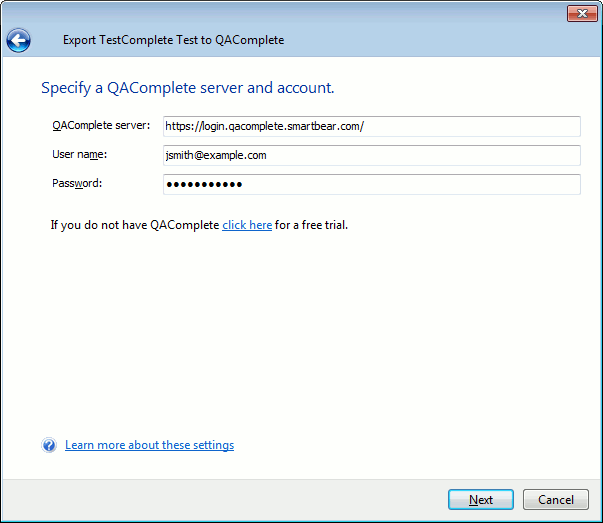The width and height of the screenshot is (603, 523).
Task: Open 'Learn more about these settings' link
Action: [149, 445]
